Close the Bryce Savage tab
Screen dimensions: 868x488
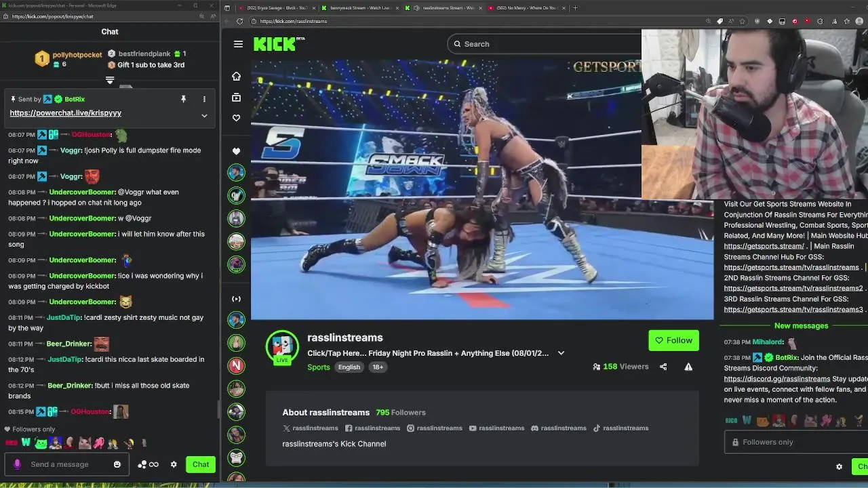click(x=314, y=8)
